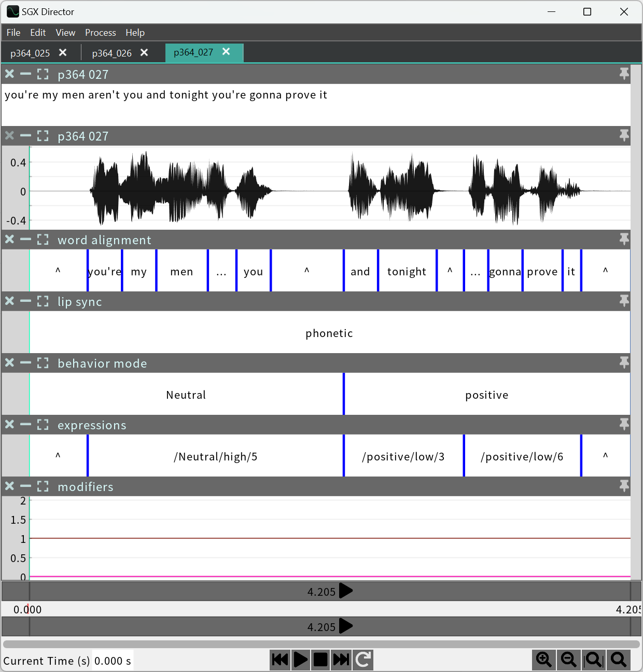643x672 pixels.
Task: Click the zoom out magnifier icon
Action: pos(569,660)
